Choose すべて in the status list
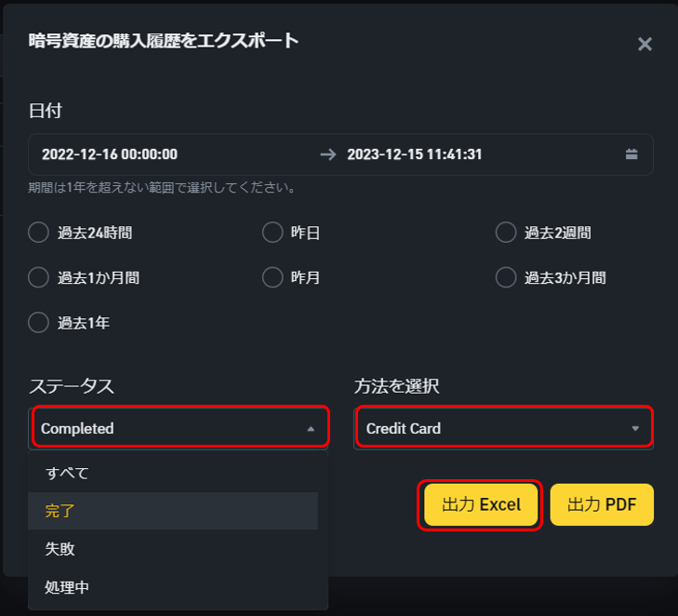The image size is (678, 616). [x=173, y=473]
